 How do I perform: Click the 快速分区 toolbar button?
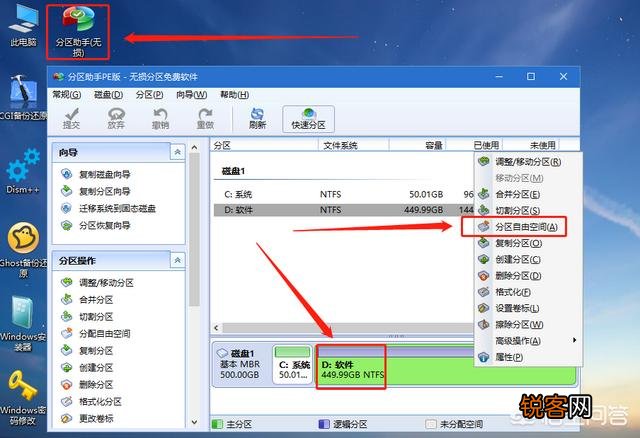click(x=308, y=119)
